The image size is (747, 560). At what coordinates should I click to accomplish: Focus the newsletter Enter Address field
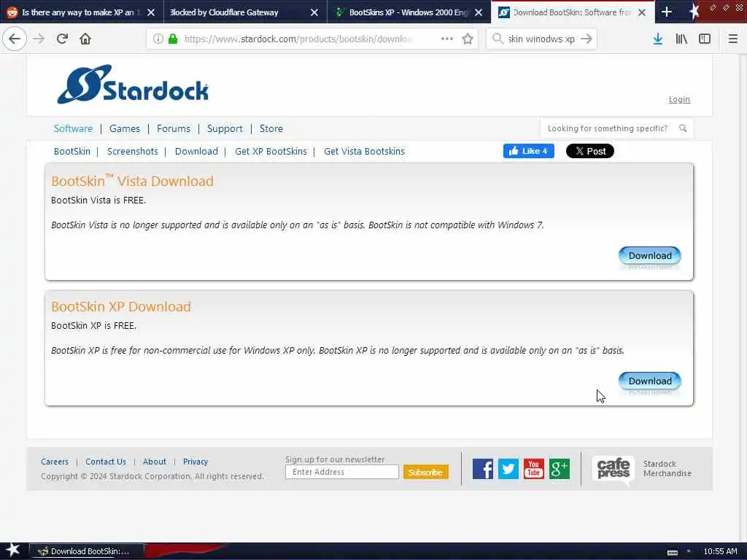tap(341, 472)
